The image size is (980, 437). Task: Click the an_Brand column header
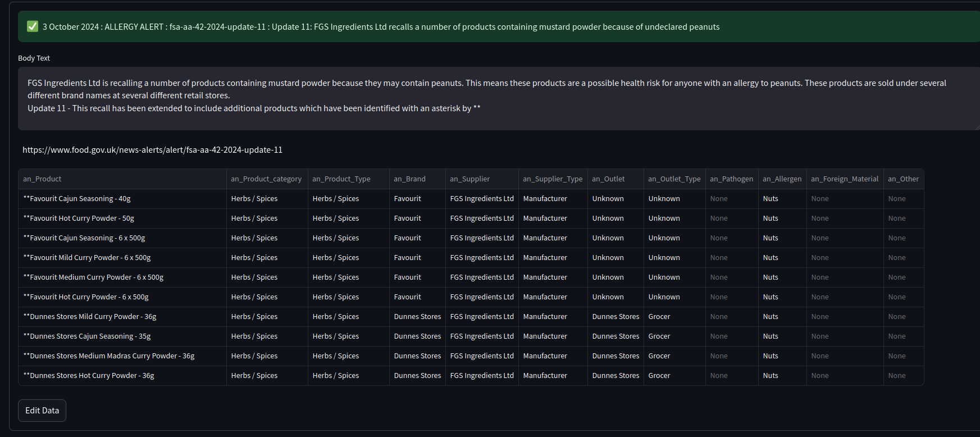point(409,179)
